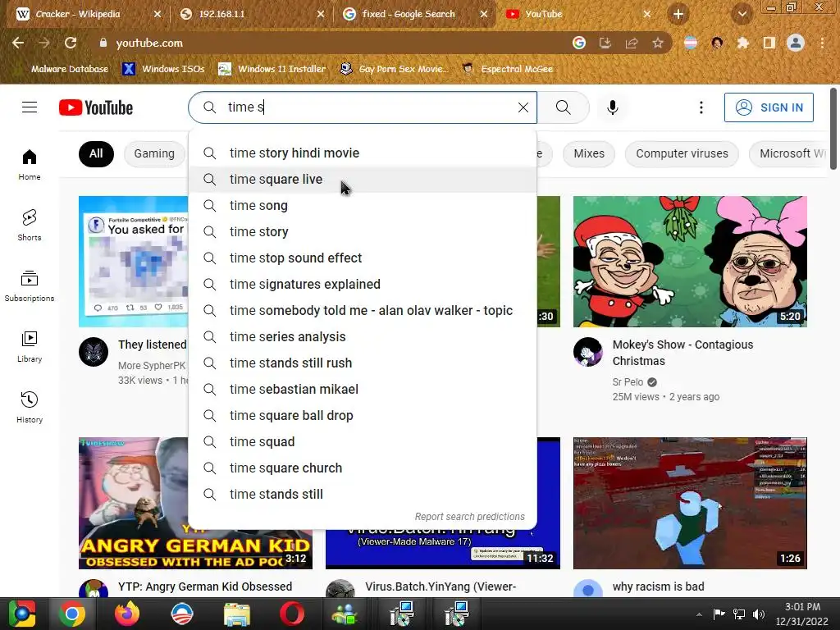Choose suggestion time squad
The width and height of the screenshot is (840, 630).
363,442
